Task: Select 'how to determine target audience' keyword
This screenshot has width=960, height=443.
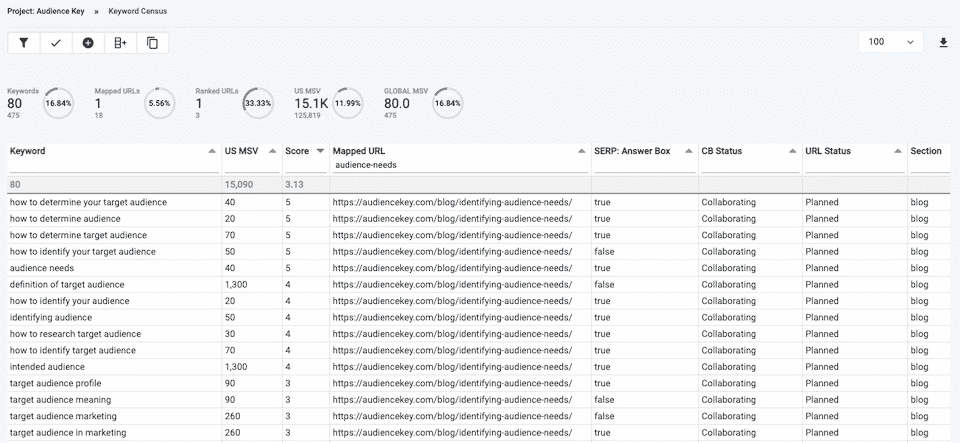Action: click(x=78, y=236)
